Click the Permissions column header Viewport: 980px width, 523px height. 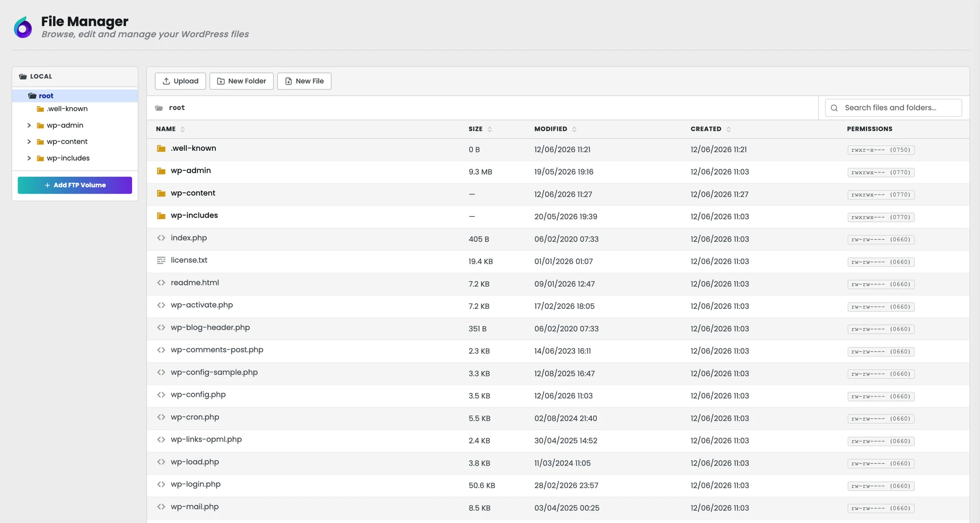point(870,129)
